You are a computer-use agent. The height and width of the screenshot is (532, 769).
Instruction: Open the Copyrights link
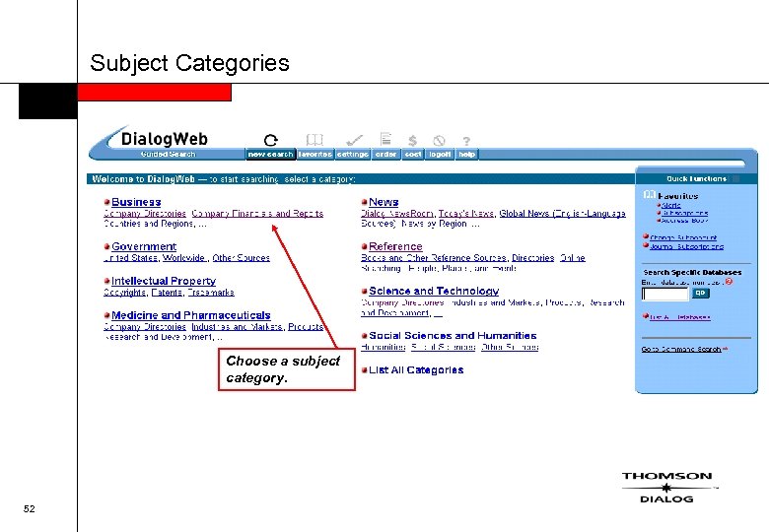(124, 293)
